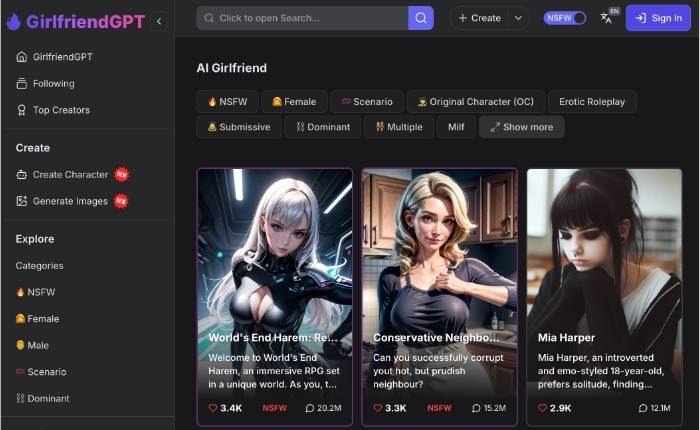Open Top Creators in the sidebar
The image size is (700, 430).
click(x=53, y=110)
